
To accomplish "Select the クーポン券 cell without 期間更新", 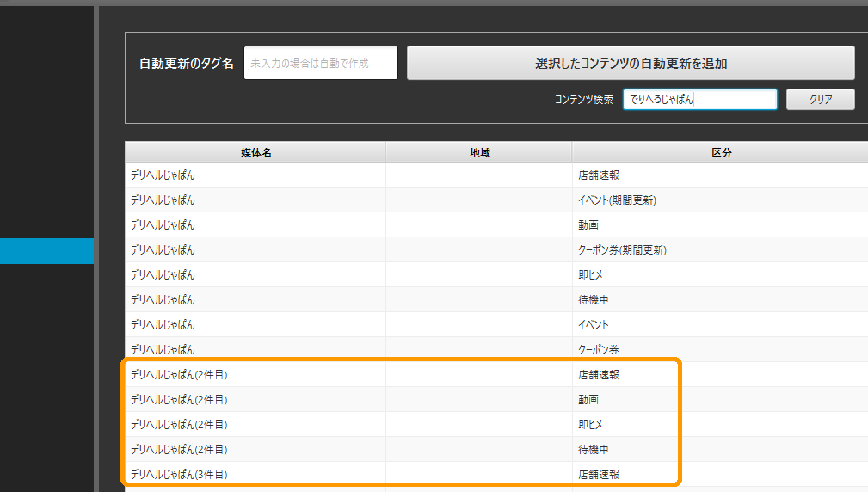I will click(720, 349).
